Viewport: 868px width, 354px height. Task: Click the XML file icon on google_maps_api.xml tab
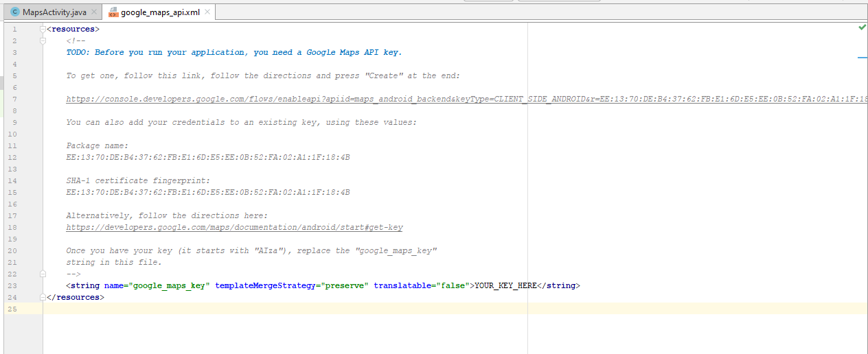(x=113, y=12)
